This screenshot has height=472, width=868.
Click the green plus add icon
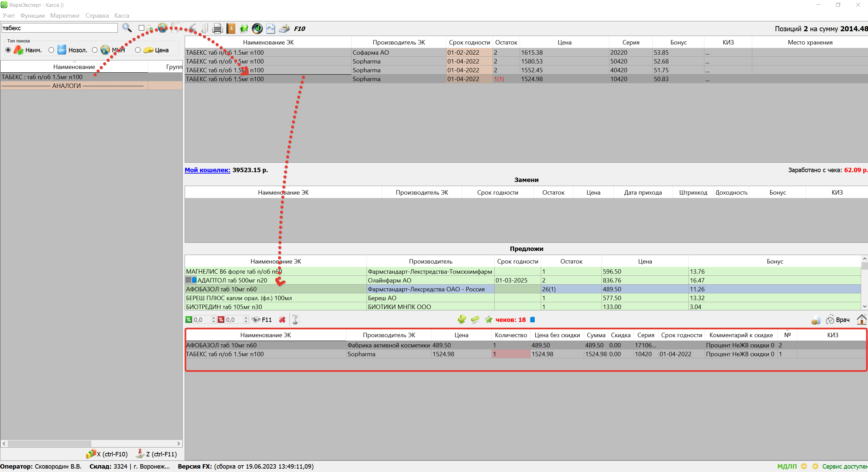[x=462, y=319]
